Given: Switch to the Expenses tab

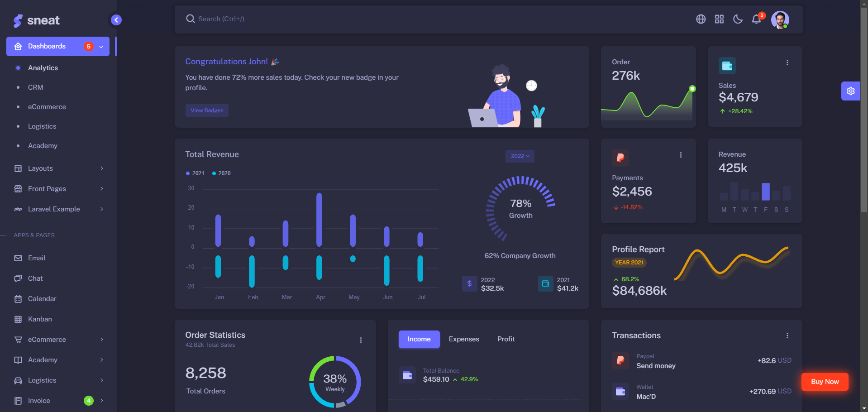Looking at the screenshot, I should (x=464, y=339).
